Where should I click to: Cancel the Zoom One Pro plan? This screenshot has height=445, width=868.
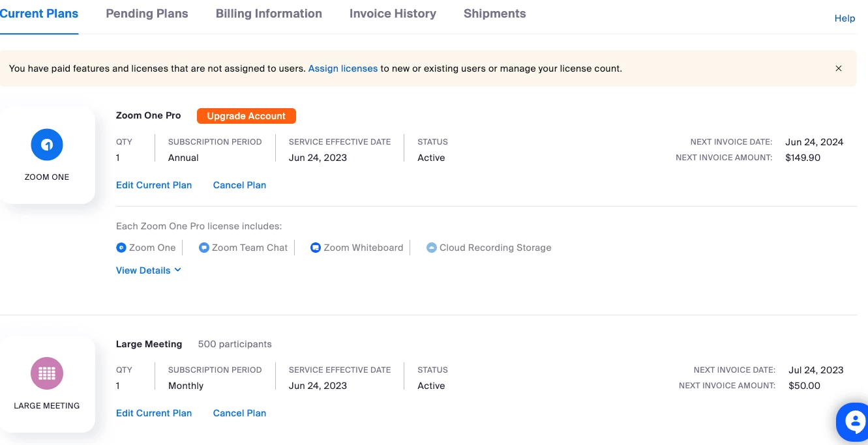[239, 185]
